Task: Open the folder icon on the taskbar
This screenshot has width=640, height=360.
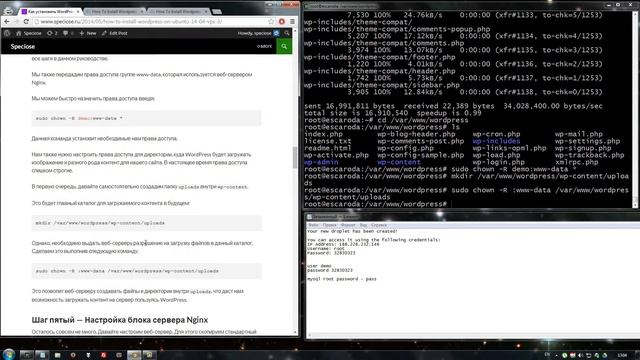Action: (58, 355)
